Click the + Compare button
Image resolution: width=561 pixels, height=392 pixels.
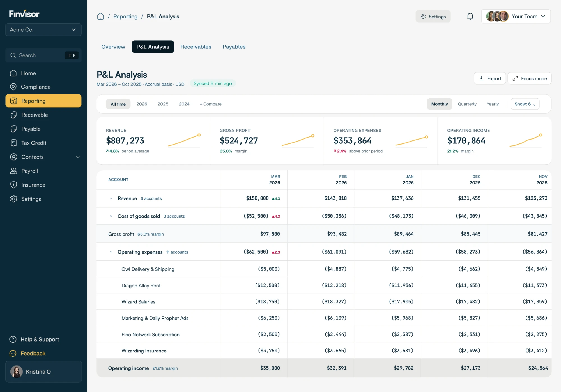(211, 104)
